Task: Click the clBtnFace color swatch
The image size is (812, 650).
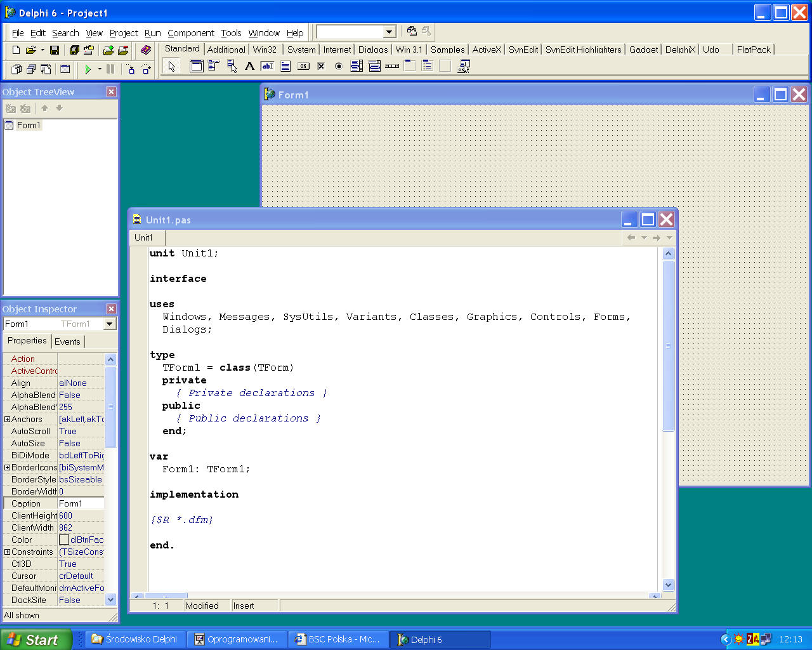Action: tap(64, 540)
